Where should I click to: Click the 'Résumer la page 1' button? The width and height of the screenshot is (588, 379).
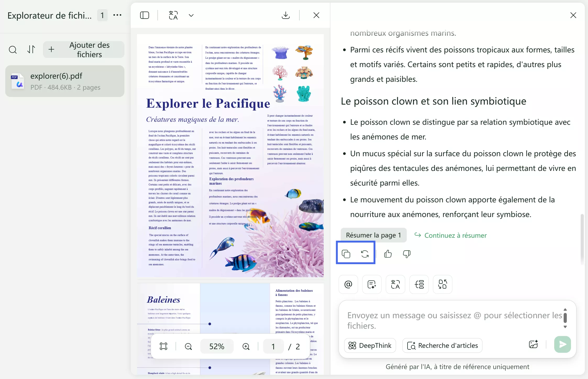pos(373,235)
